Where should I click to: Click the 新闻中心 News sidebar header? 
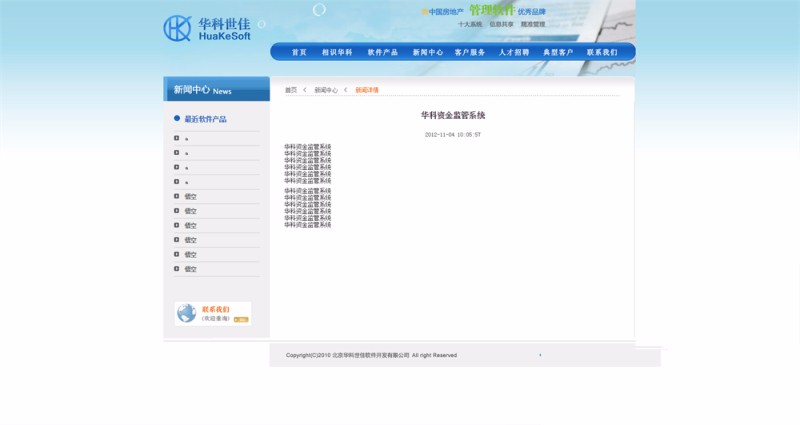[x=216, y=89]
